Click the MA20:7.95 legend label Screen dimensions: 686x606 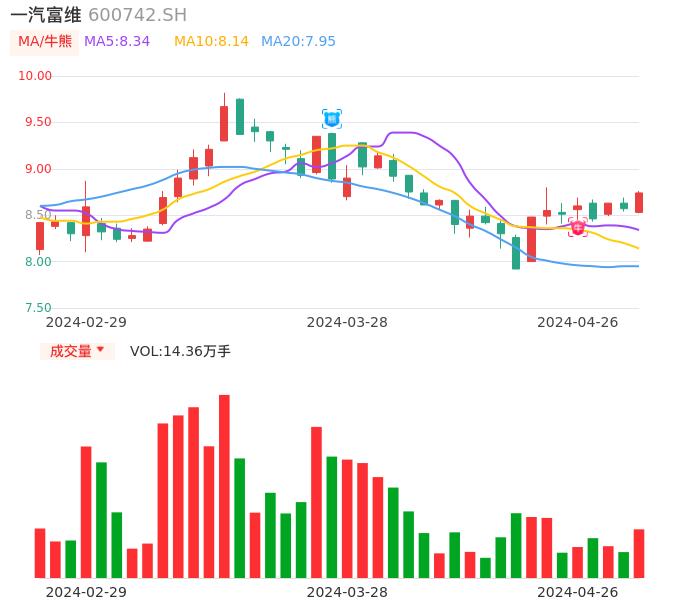(298, 41)
